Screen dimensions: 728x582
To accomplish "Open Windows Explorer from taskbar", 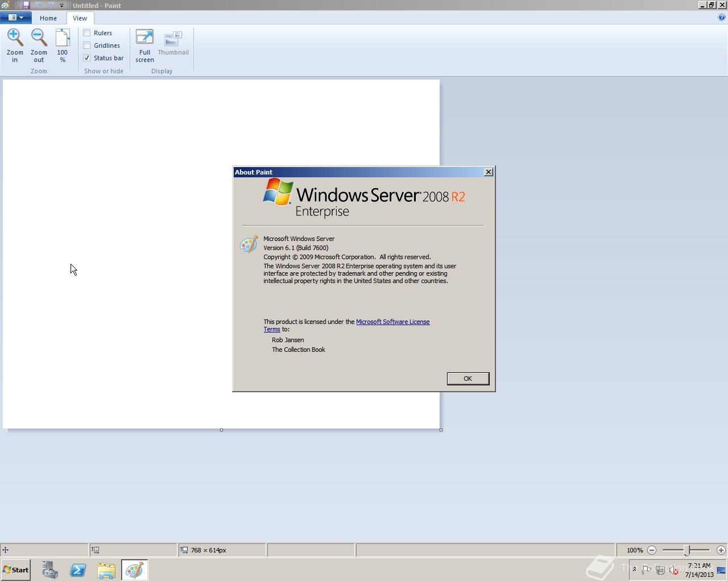I will (x=106, y=570).
